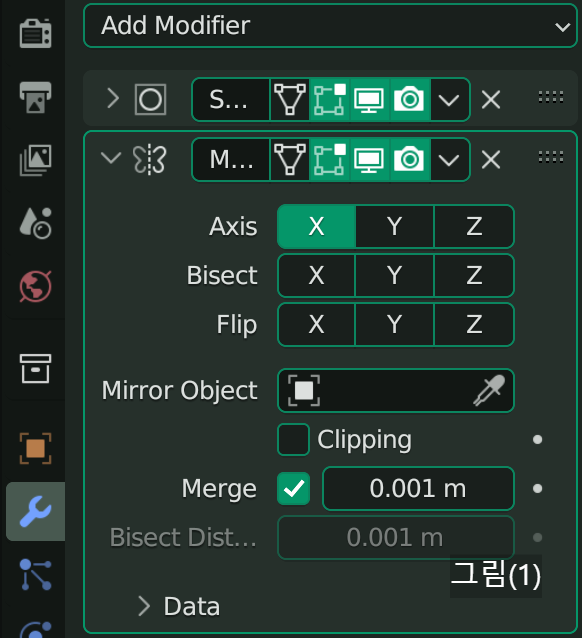The height and width of the screenshot is (638, 582).
Task: Toggle render visibility for Mirror modifier
Action: [410, 160]
